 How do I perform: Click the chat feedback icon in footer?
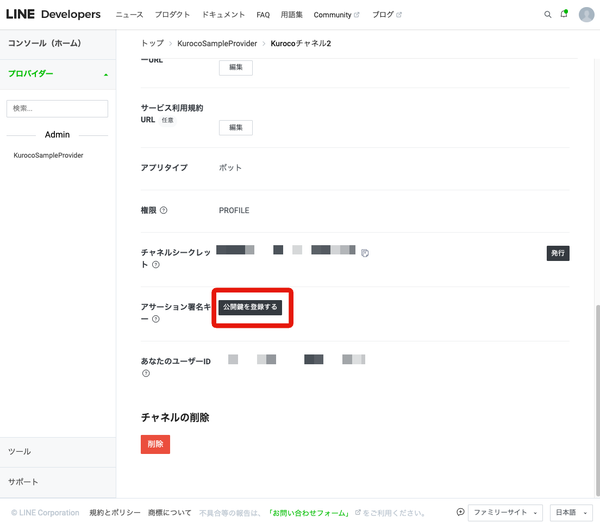[x=460, y=512]
